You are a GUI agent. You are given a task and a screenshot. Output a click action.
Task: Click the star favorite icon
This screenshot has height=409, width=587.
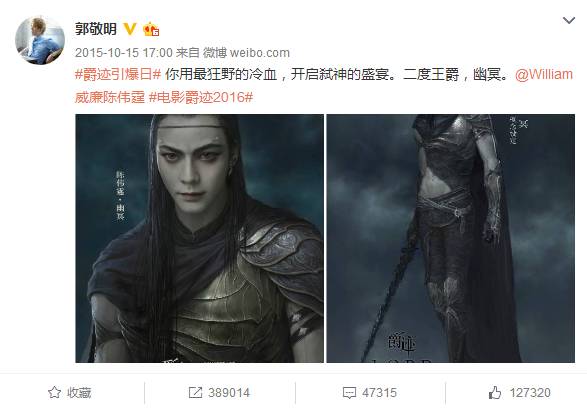tap(54, 393)
